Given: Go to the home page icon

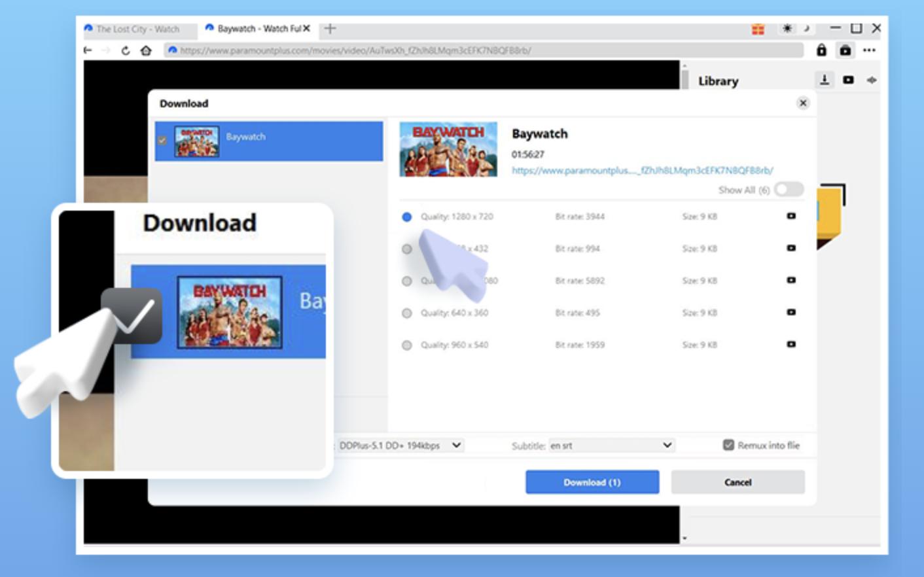Looking at the screenshot, I should coord(146,50).
